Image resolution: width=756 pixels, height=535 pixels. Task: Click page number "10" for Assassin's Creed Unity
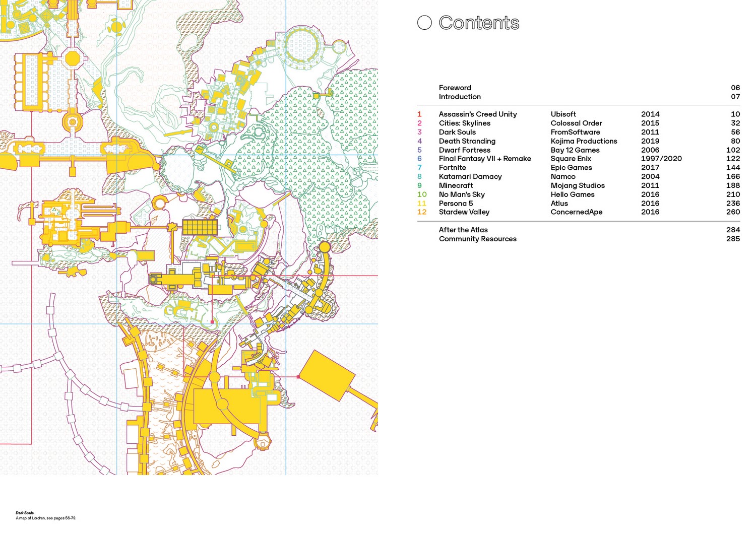click(x=736, y=114)
